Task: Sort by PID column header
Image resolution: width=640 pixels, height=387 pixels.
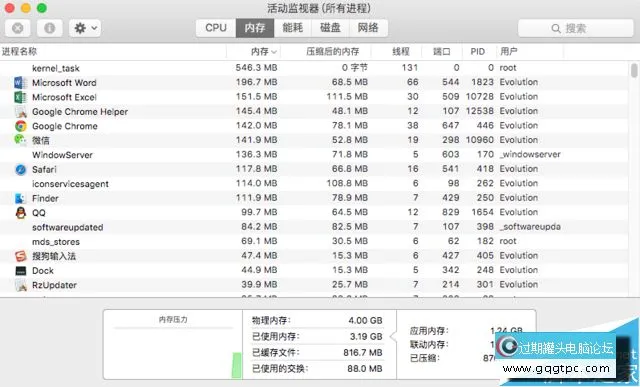Action: click(478, 51)
